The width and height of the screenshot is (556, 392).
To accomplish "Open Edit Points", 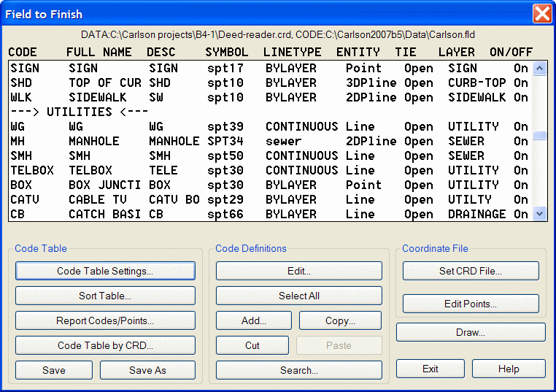I will (471, 304).
